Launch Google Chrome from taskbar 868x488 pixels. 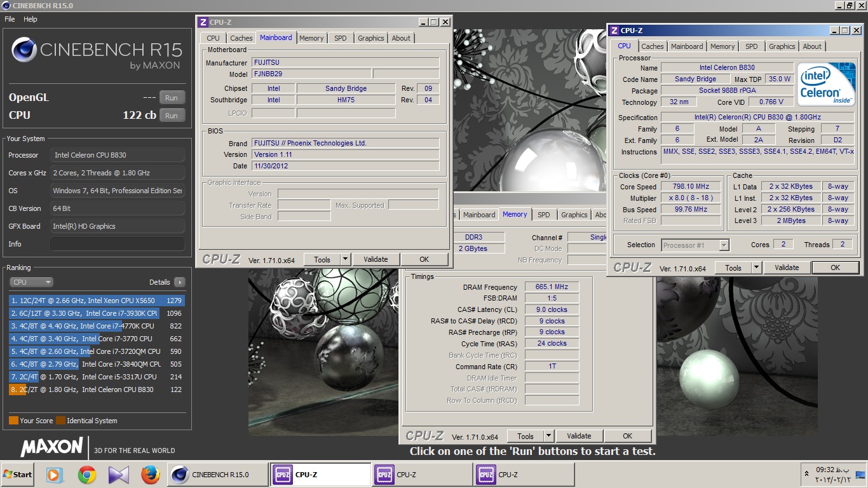(87, 475)
